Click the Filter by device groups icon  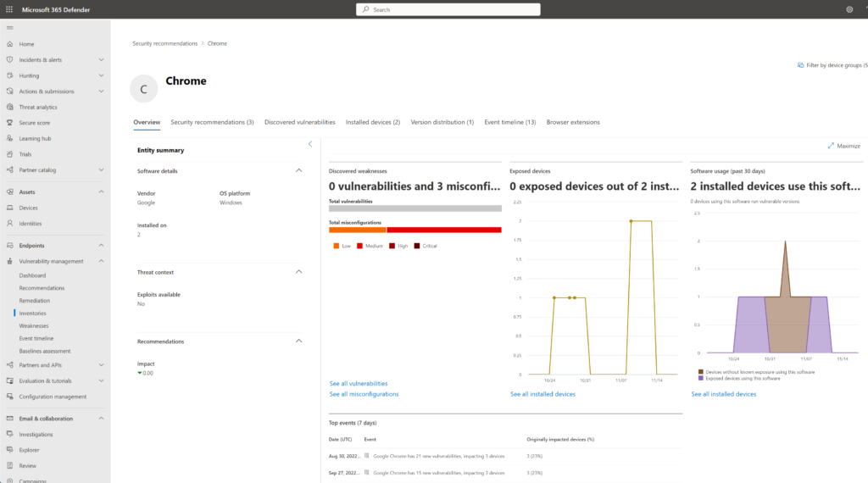(x=800, y=65)
